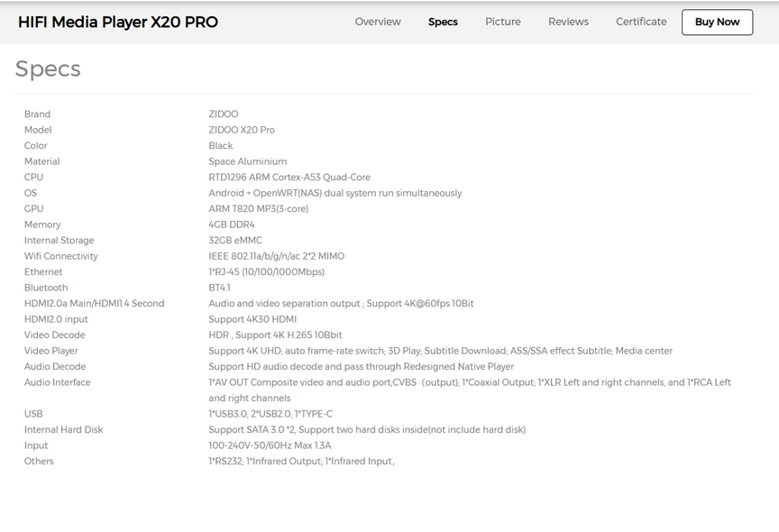This screenshot has width=779, height=532.
Task: Click the Others label
Action: [x=39, y=461]
